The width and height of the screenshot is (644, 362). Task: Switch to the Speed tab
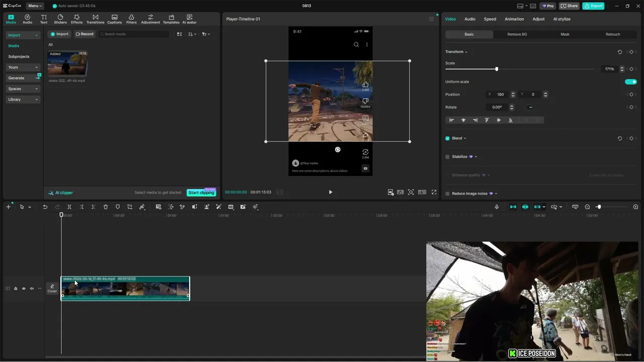click(490, 19)
